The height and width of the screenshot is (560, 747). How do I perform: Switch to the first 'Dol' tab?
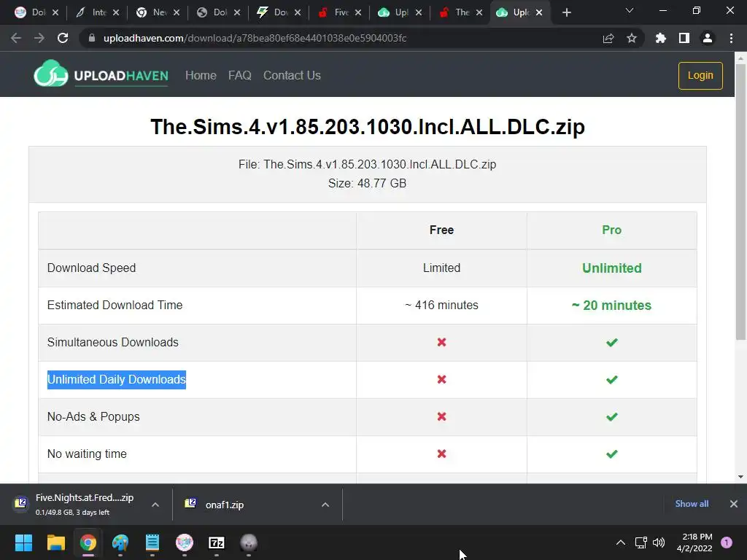pyautogui.click(x=35, y=12)
